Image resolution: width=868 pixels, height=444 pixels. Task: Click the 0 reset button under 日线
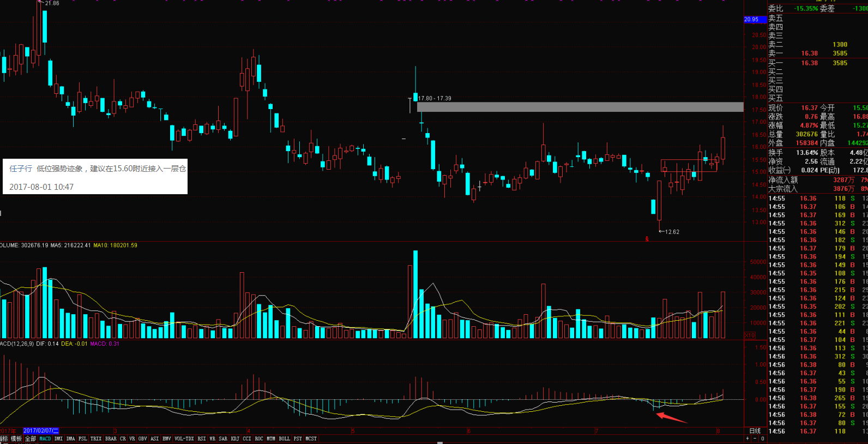pyautogui.click(x=762, y=439)
